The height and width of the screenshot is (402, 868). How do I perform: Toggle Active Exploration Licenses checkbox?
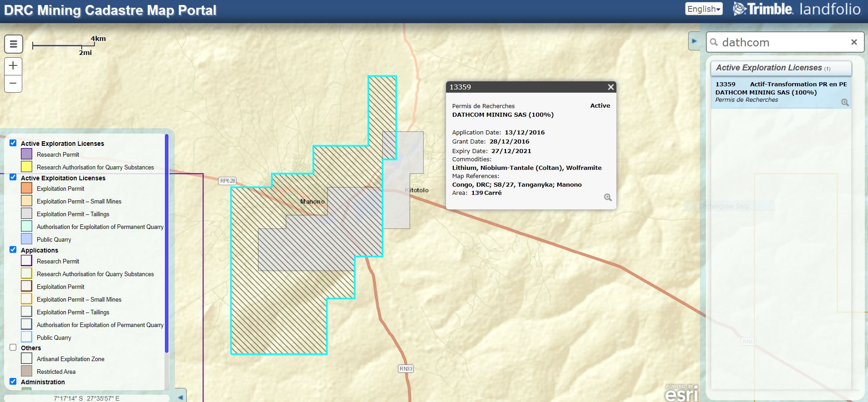pos(13,143)
